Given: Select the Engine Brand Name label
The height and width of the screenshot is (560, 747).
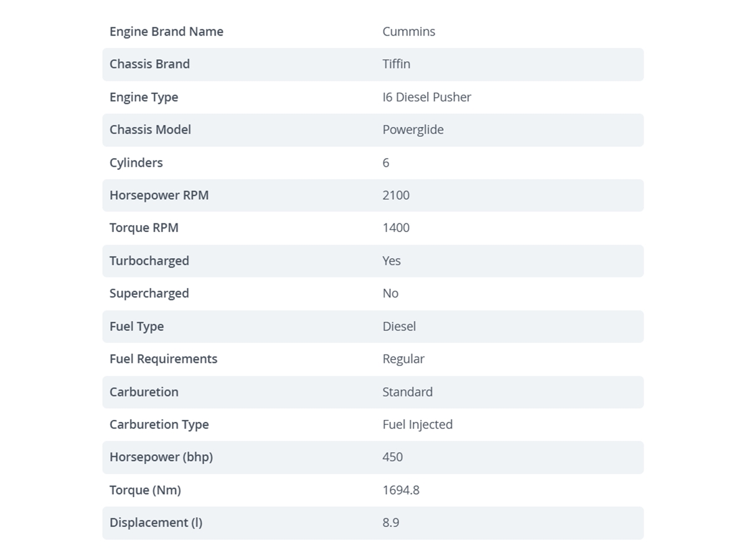Looking at the screenshot, I should pos(166,32).
